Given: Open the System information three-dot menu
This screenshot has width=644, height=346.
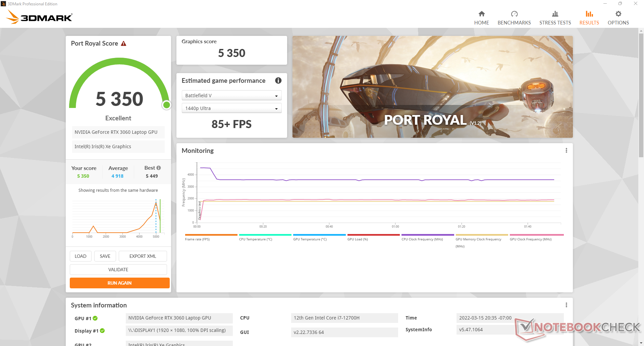Looking at the screenshot, I should coord(566,305).
